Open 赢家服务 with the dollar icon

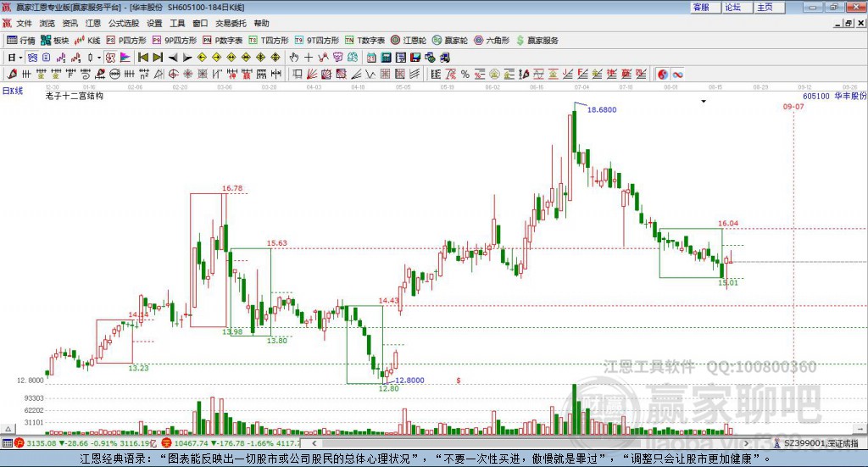[537, 41]
